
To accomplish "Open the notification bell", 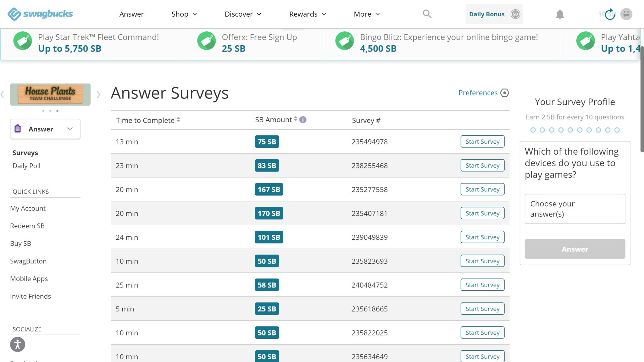I will 560,14.
